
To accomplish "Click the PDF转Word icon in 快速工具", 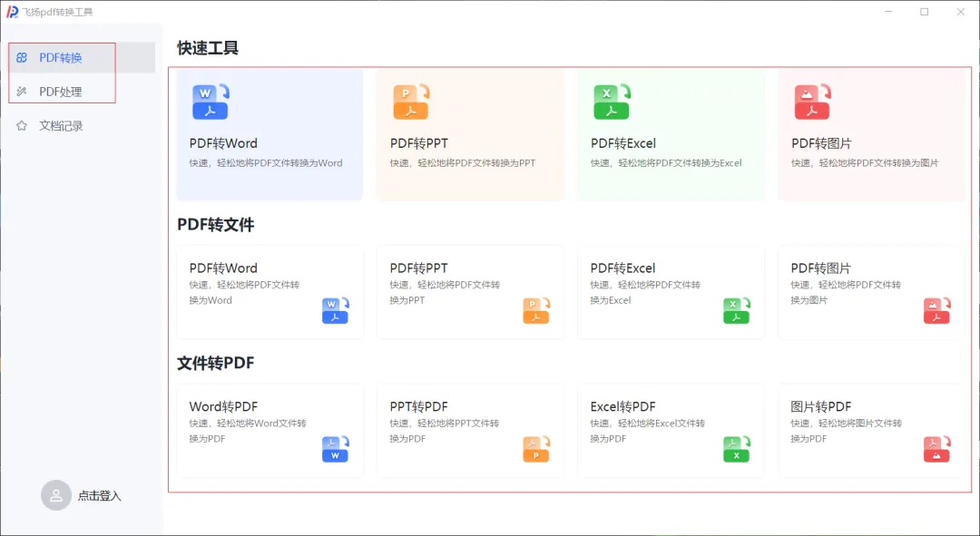I will [x=210, y=102].
